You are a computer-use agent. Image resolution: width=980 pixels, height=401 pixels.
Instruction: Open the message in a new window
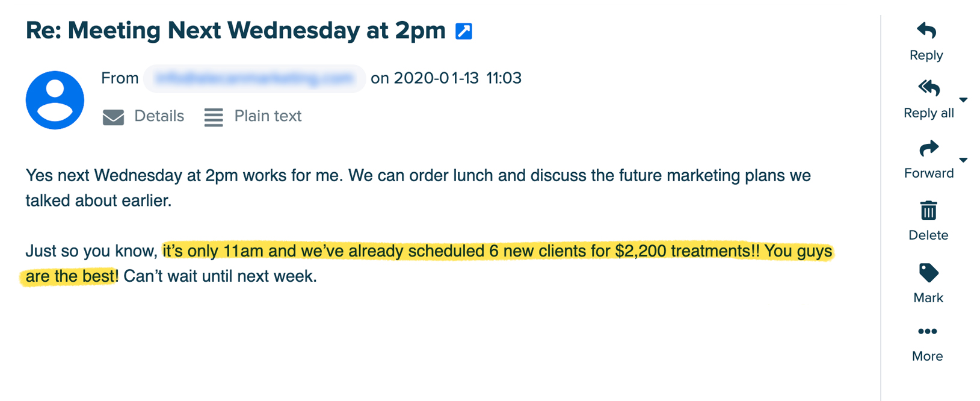pos(464,31)
